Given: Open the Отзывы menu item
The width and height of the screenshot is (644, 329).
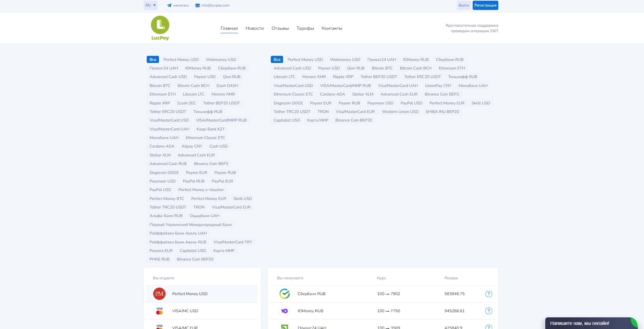Looking at the screenshot, I should click(280, 28).
